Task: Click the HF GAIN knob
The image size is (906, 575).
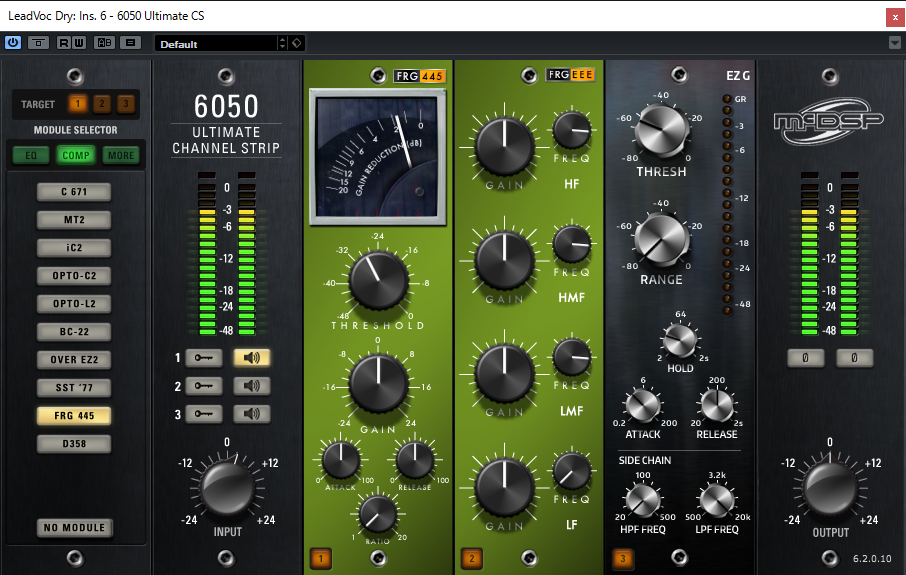Action: (504, 147)
